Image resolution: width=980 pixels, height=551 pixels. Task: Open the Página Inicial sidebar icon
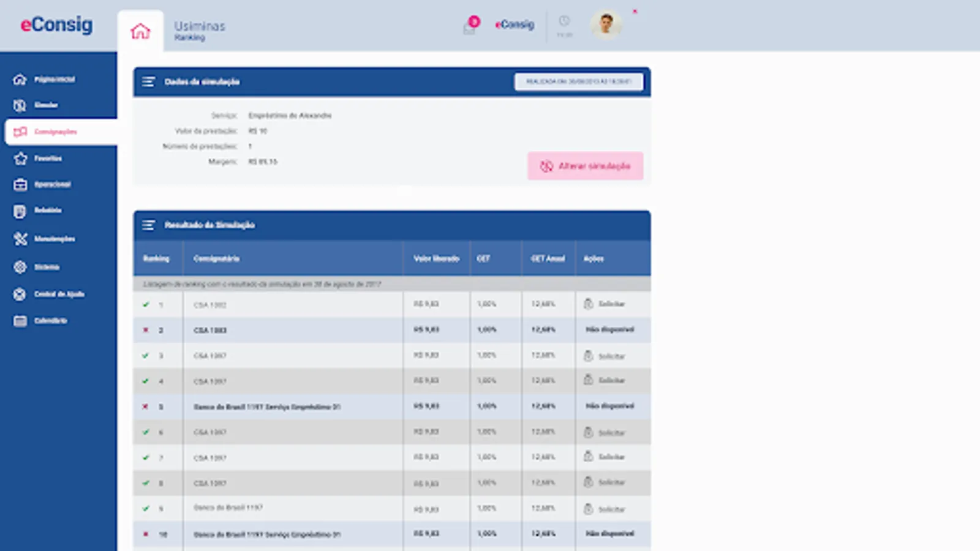coord(18,80)
